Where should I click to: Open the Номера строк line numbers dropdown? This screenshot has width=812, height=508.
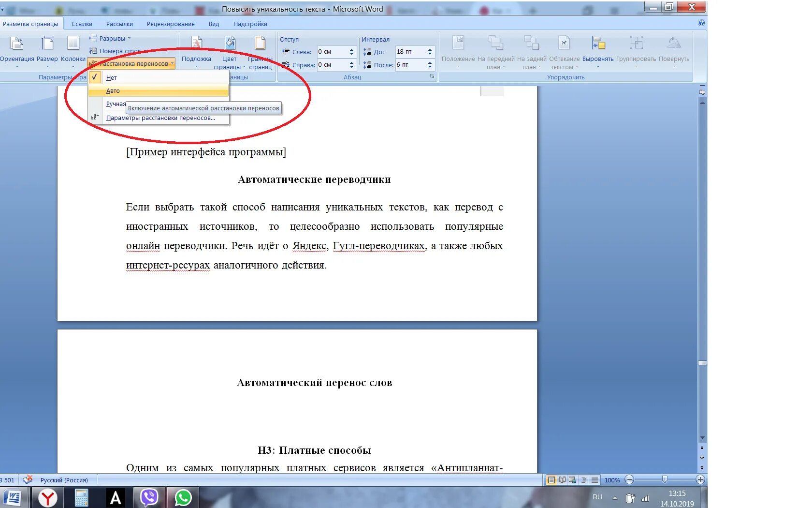coord(119,51)
